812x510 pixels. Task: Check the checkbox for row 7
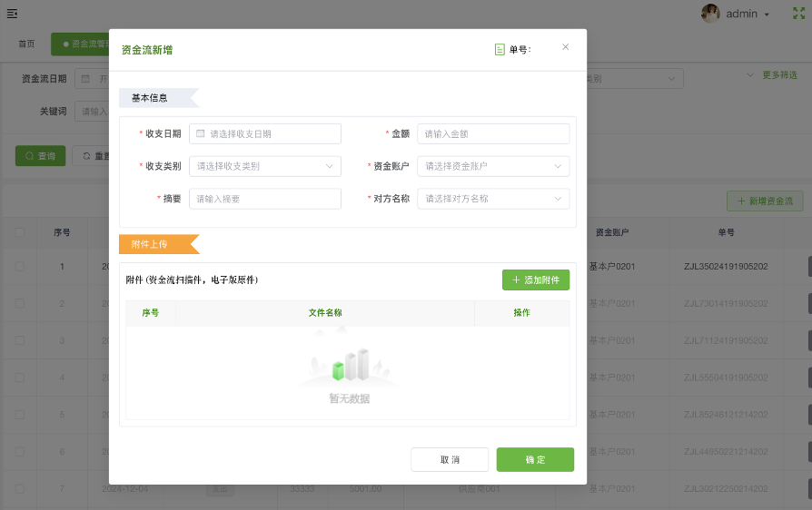click(x=20, y=489)
